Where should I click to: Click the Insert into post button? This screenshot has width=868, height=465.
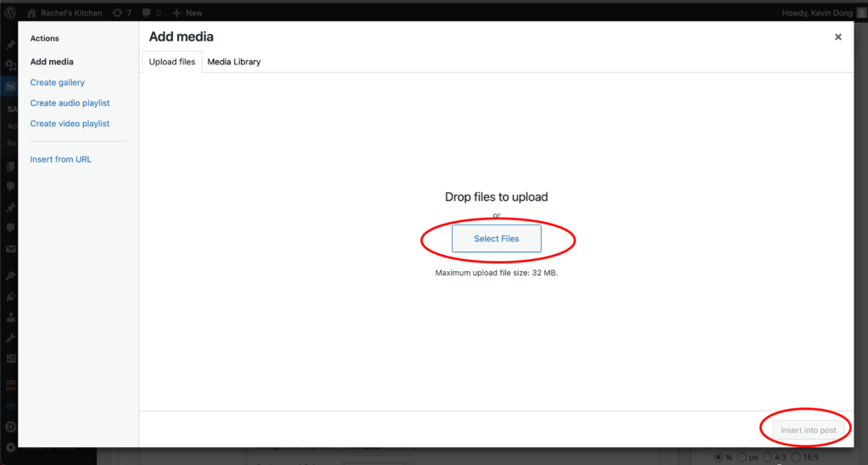pyautogui.click(x=808, y=430)
